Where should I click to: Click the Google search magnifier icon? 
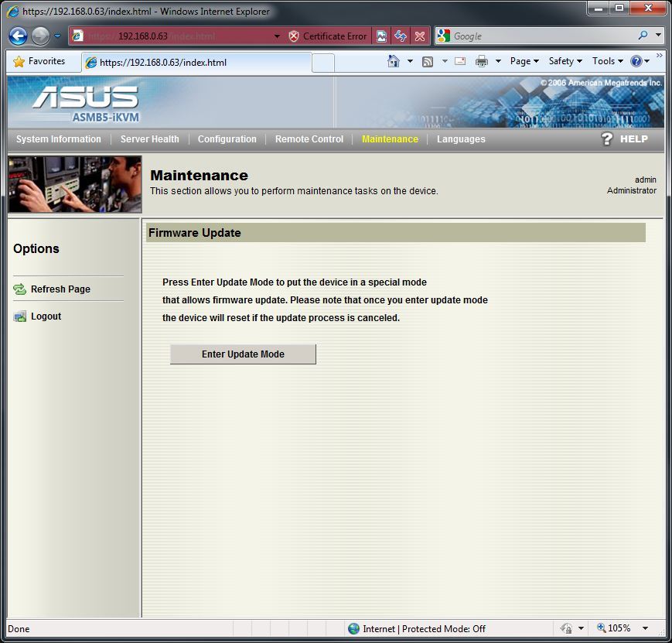tap(643, 36)
